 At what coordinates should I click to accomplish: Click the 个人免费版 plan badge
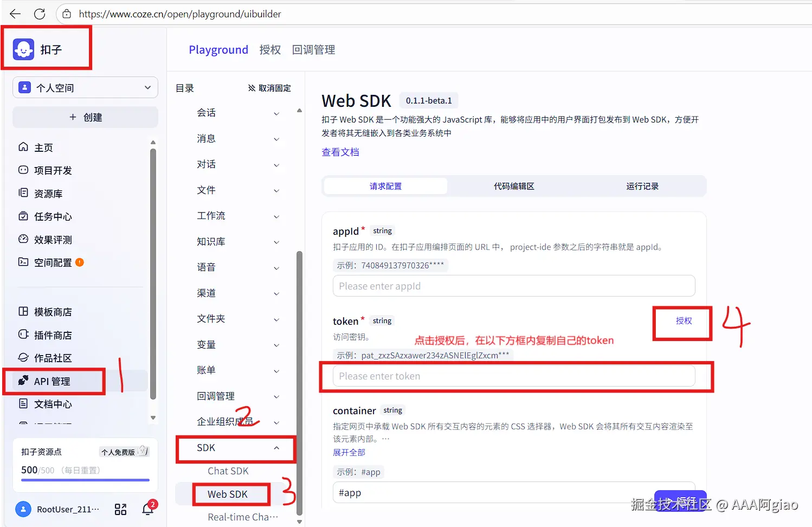click(124, 452)
